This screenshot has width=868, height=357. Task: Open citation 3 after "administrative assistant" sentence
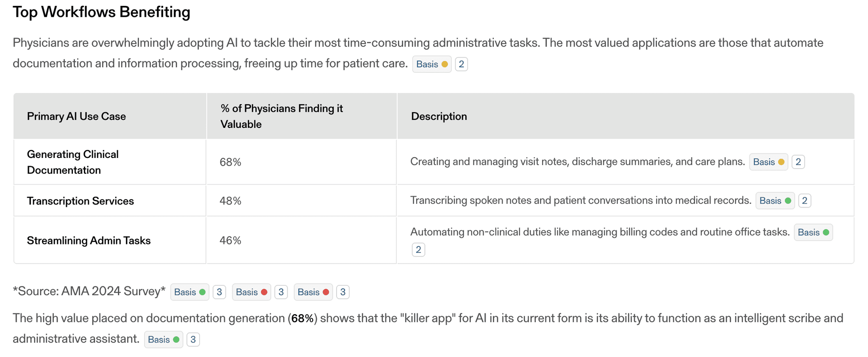193,340
